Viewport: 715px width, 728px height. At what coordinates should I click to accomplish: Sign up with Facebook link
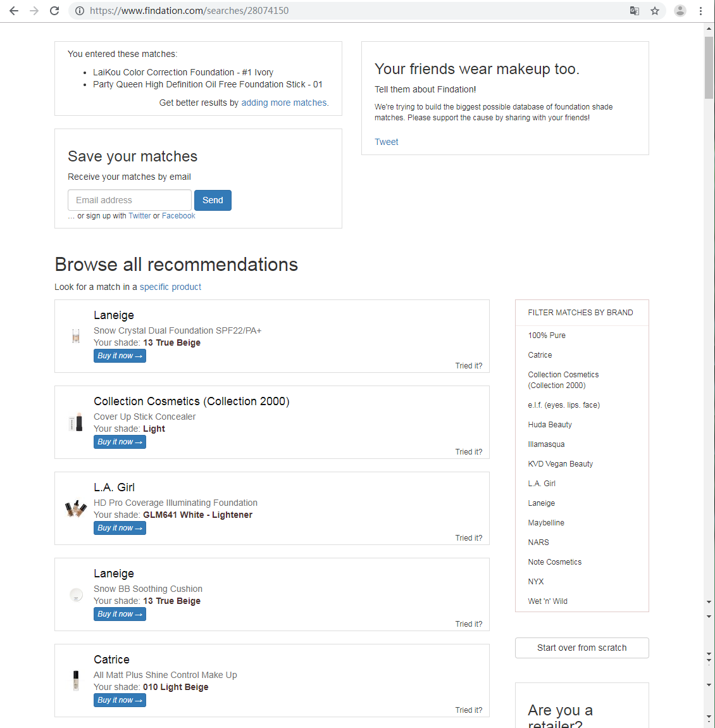pos(178,216)
